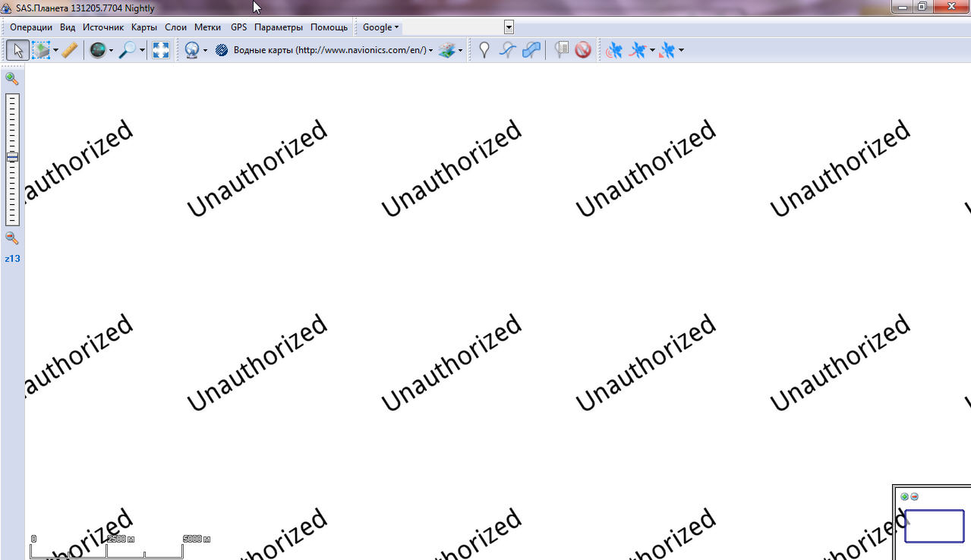This screenshot has height=560, width=971.
Task: Click the add path icon
Action: [x=508, y=51]
